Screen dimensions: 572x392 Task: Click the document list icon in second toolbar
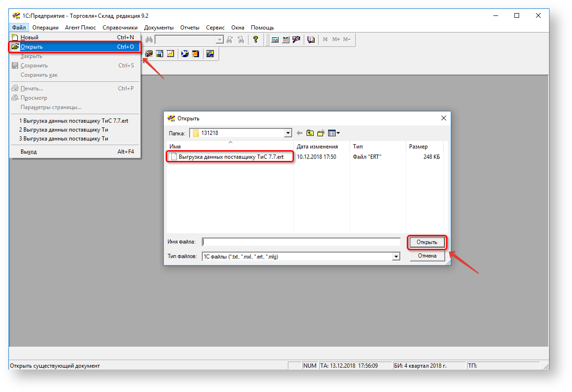pyautogui.click(x=160, y=54)
